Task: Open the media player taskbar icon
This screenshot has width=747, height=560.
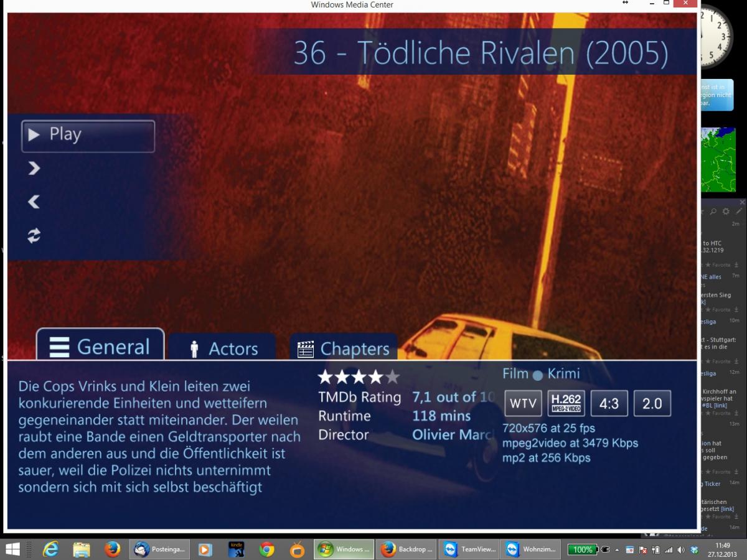Action: point(205,549)
